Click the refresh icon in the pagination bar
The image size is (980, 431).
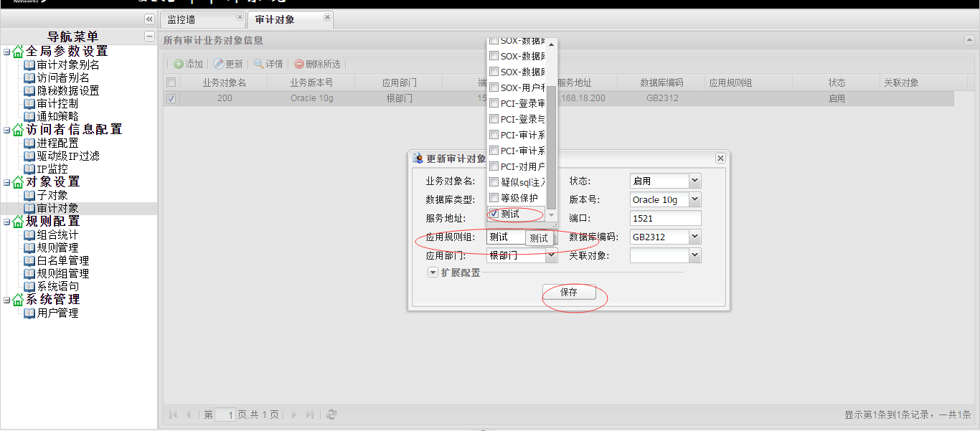331,415
